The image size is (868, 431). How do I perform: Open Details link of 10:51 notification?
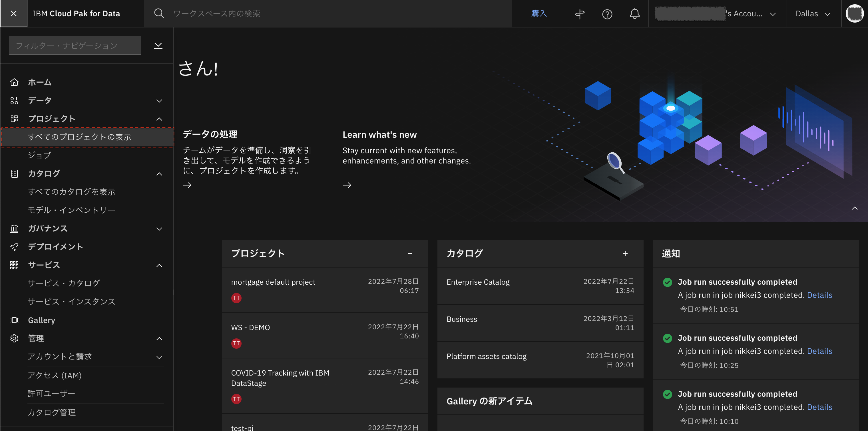pyautogui.click(x=819, y=295)
